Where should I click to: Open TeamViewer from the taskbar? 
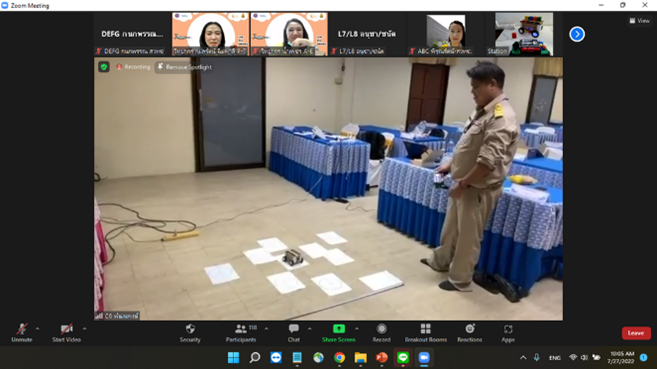276,357
